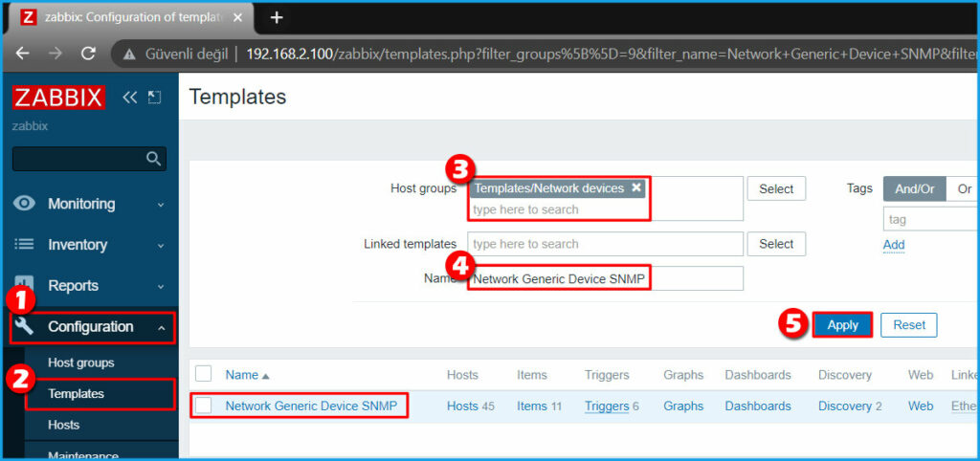The width and height of the screenshot is (980, 461).
Task: Go forward with browser forward arrow
Action: click(56, 54)
